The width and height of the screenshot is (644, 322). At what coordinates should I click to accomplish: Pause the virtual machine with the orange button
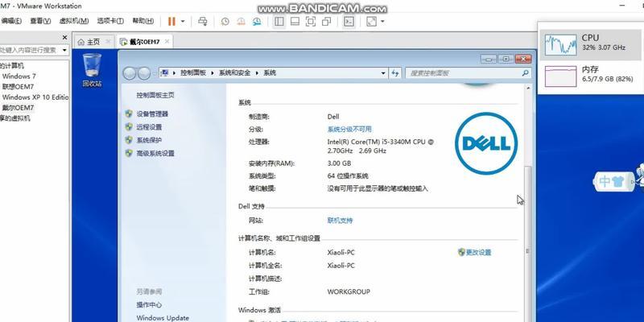point(171,22)
